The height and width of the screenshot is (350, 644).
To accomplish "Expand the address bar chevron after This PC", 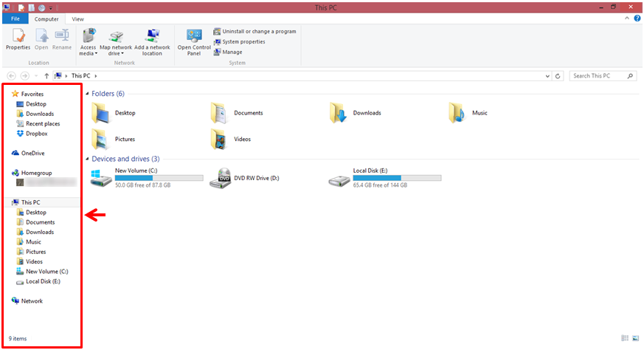I will coord(96,75).
